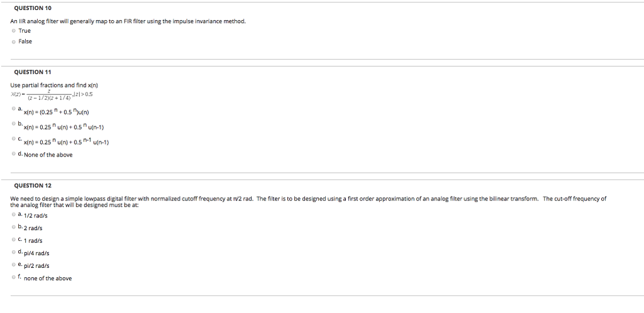Select the 1/2 rad/s answer radio button
Screen dimensions: 644x313
tap(14, 214)
